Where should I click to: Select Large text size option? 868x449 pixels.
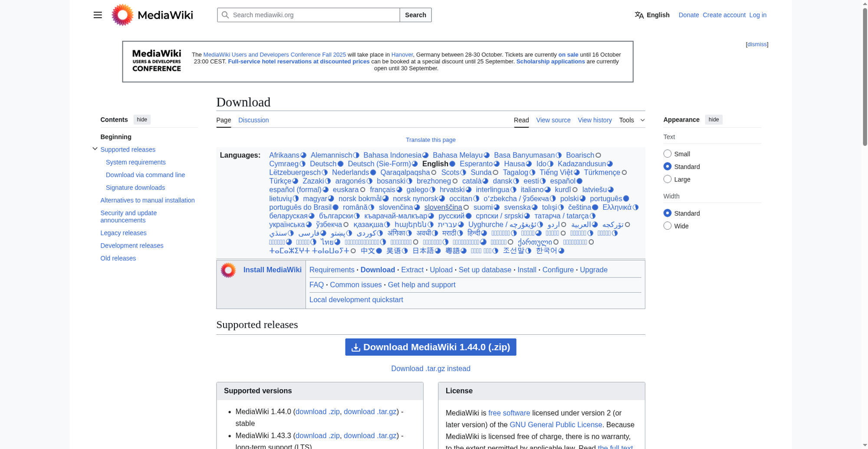click(x=667, y=179)
